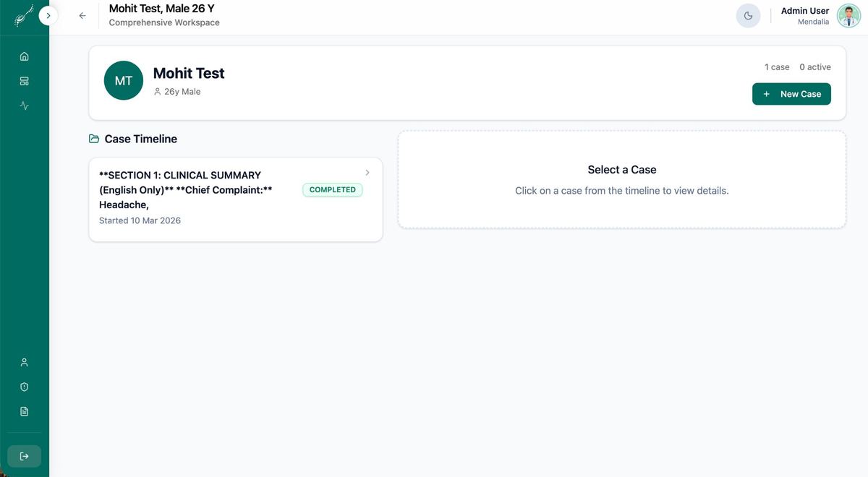Click the activity pulse icon in sidebar
This screenshot has height=477, width=868.
[x=24, y=106]
